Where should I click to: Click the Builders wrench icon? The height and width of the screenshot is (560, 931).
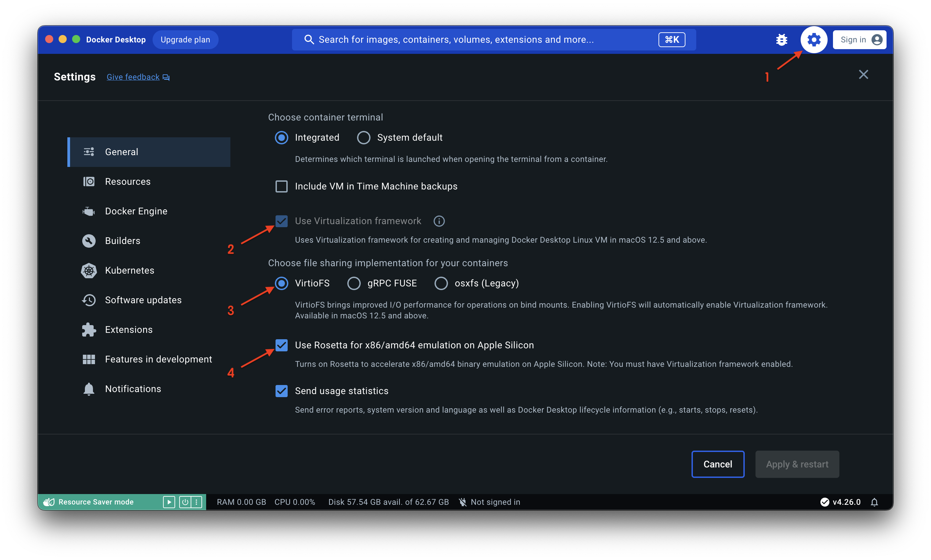tap(89, 241)
